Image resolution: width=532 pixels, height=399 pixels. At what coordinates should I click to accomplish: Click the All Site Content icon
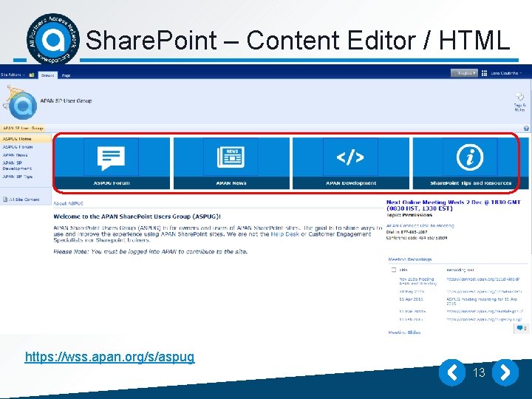point(5,199)
